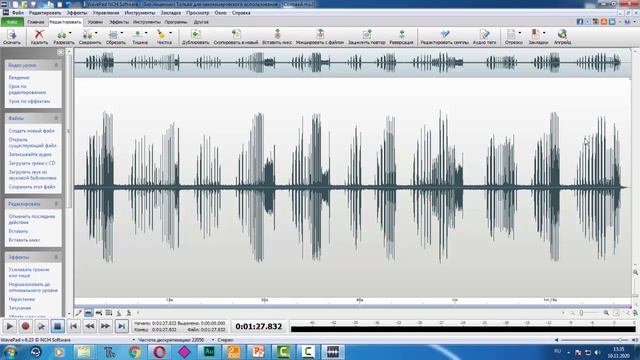The width and height of the screenshot is (640, 360).
Task: Click Сохранить этот файл link
Action: 32,187
